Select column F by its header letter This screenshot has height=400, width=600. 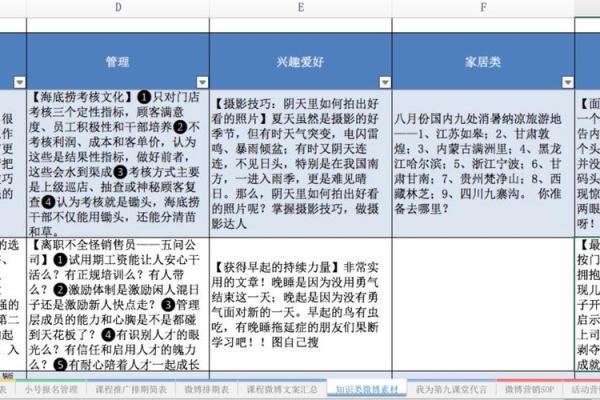[484, 8]
